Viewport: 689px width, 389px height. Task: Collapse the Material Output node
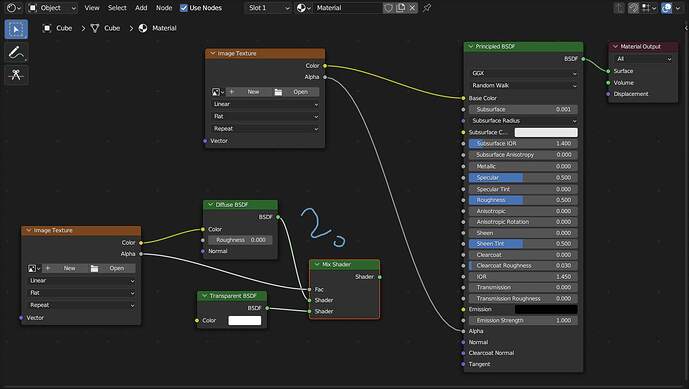[x=615, y=46]
